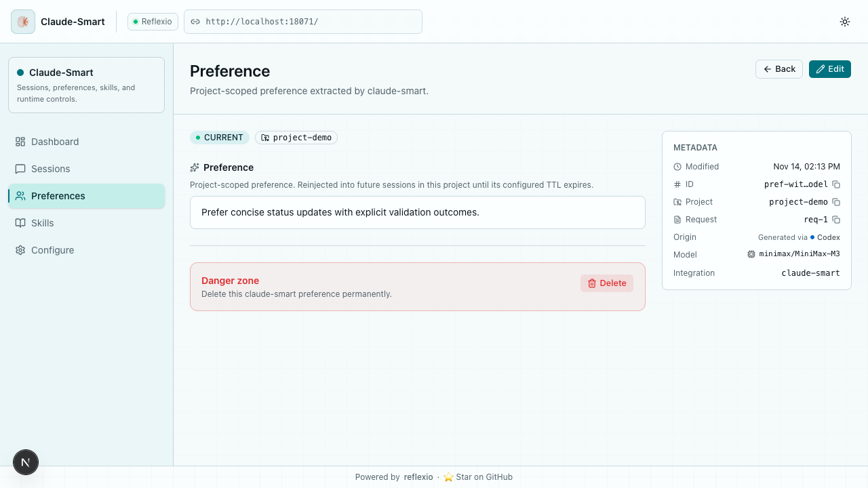Click the preference text 'Prefer concise status updates'
The width and height of the screenshot is (868, 488).
340,212
